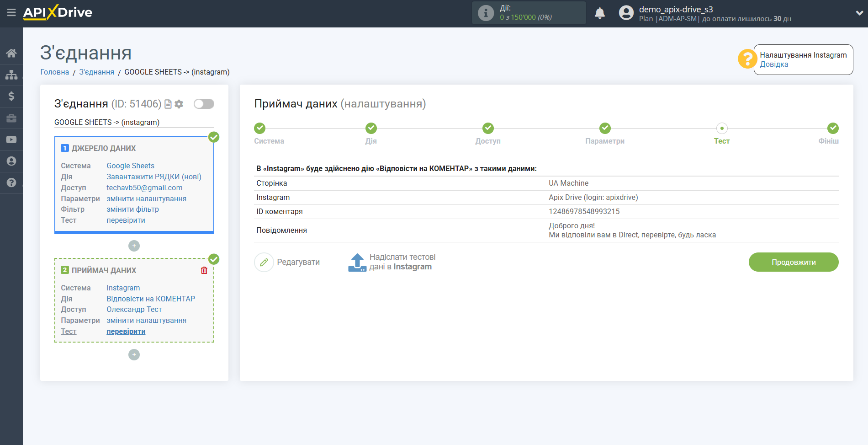The width and height of the screenshot is (868, 445).
Task: Open the help question sidebar icon
Action: (x=11, y=182)
